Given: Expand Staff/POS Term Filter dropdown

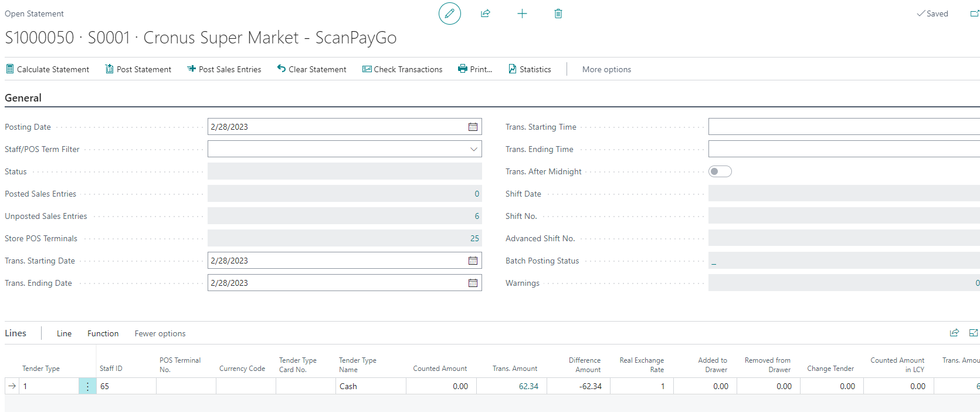Looking at the screenshot, I should point(473,149).
